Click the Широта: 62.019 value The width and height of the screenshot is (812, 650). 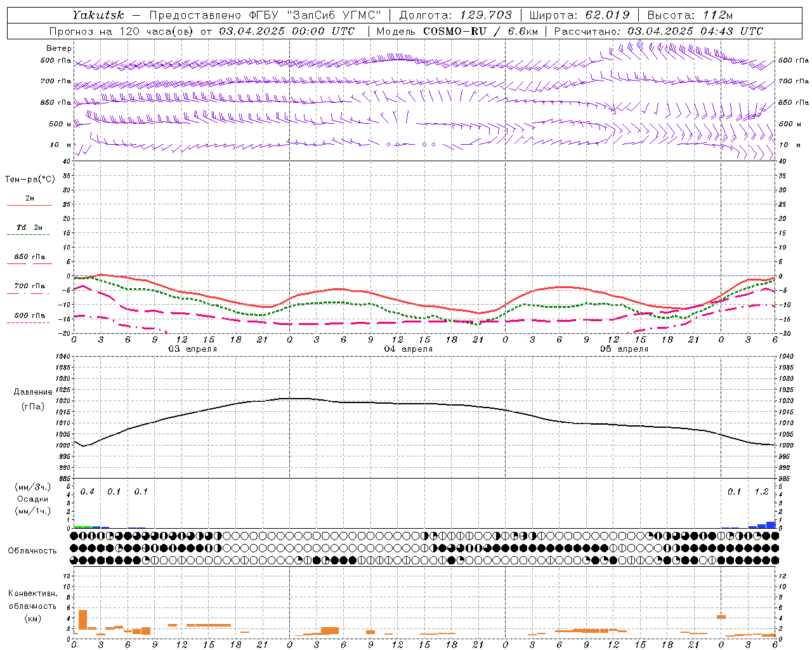tap(579, 15)
